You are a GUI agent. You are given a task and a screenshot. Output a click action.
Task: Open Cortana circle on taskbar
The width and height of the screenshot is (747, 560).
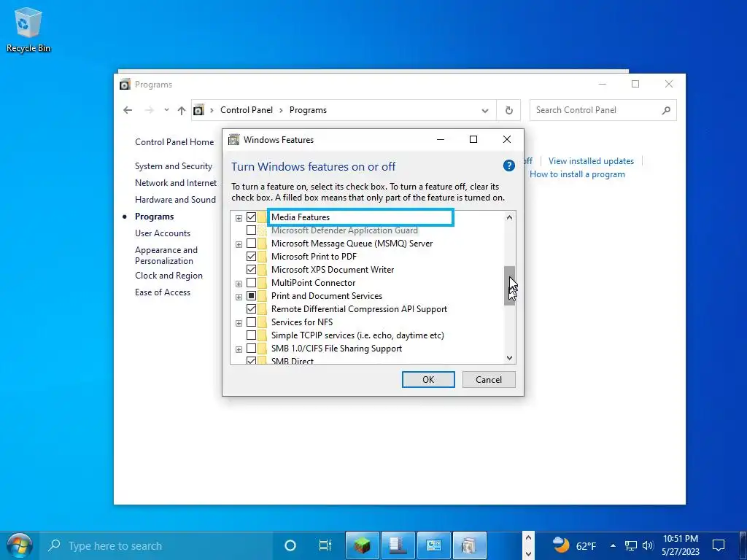point(290,545)
